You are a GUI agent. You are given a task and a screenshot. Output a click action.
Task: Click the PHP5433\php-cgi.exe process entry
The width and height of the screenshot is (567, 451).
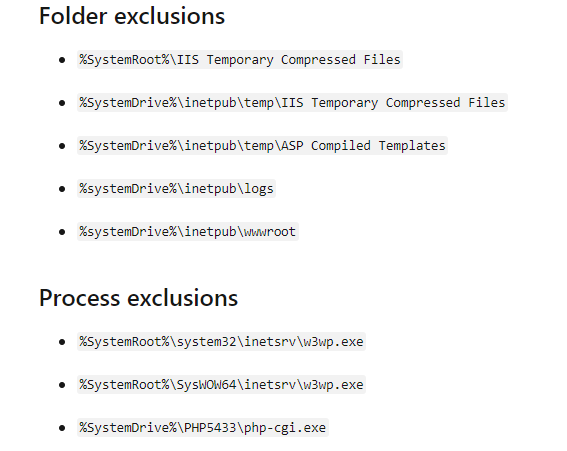(202, 427)
